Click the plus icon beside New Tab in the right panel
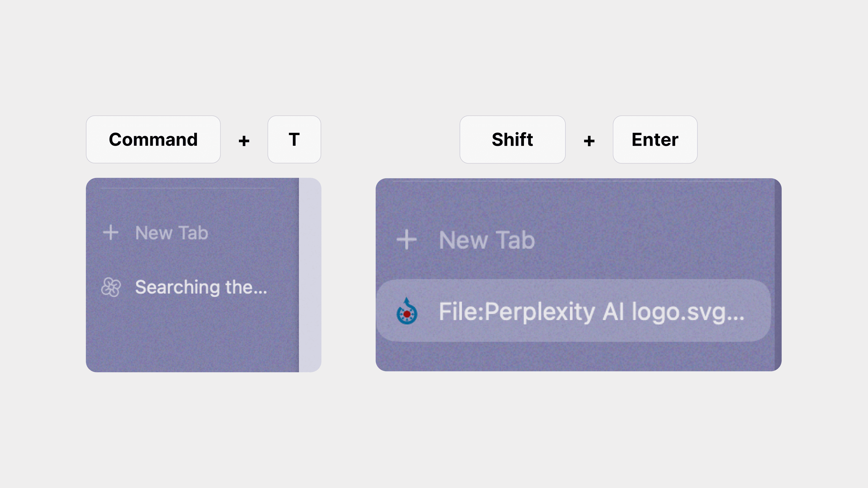 [x=407, y=240]
